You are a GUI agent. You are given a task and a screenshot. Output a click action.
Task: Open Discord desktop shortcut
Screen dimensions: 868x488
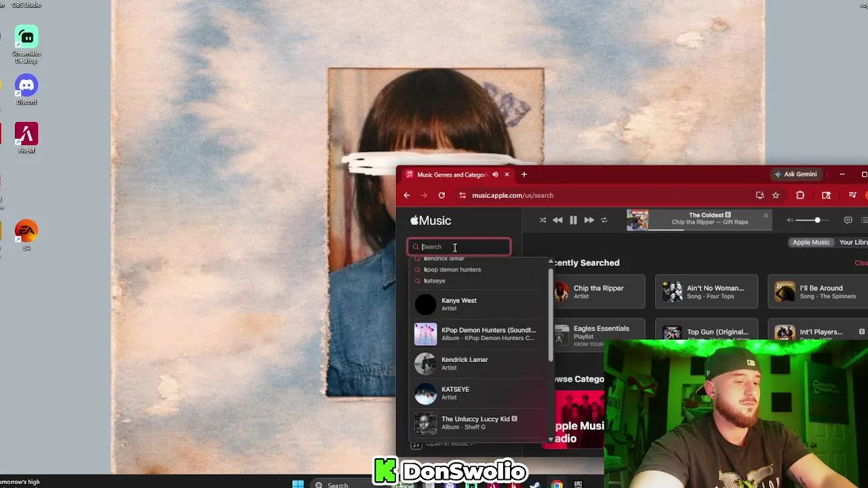point(26,89)
